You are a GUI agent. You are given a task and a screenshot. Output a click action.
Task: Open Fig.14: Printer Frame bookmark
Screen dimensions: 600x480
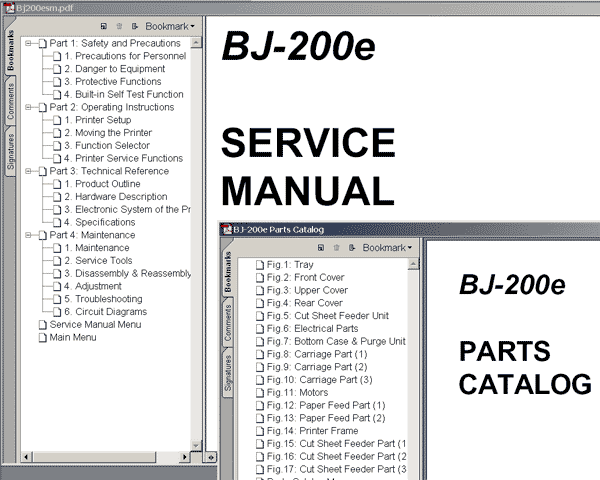click(x=313, y=431)
